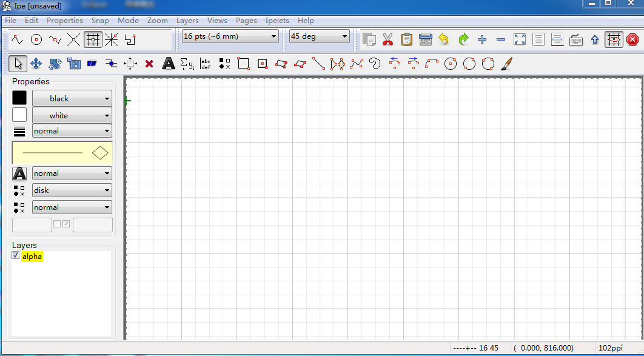Open the Snap menu
The image size is (644, 356).
pyautogui.click(x=100, y=20)
